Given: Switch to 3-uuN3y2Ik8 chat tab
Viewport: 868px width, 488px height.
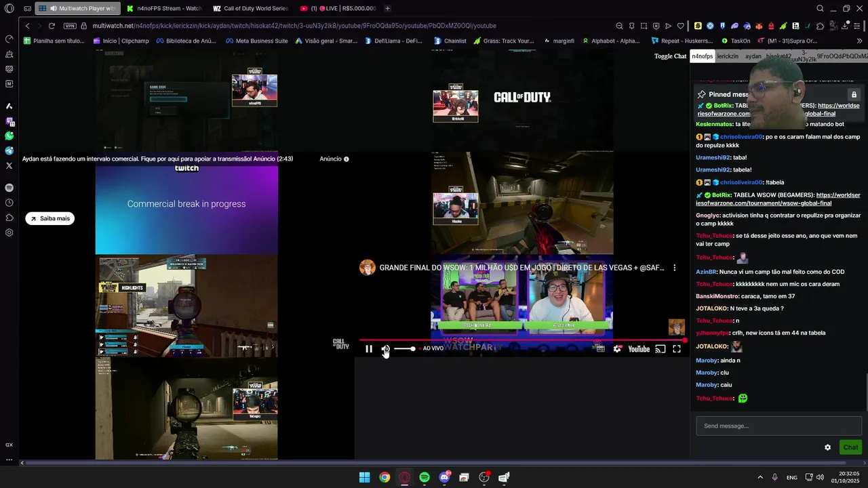Looking at the screenshot, I should coord(804,56).
